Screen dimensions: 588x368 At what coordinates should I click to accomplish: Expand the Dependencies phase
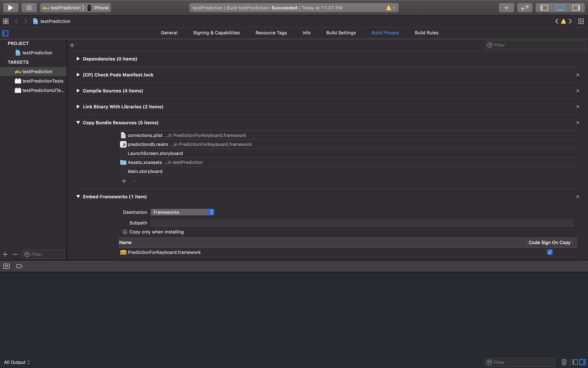78,59
